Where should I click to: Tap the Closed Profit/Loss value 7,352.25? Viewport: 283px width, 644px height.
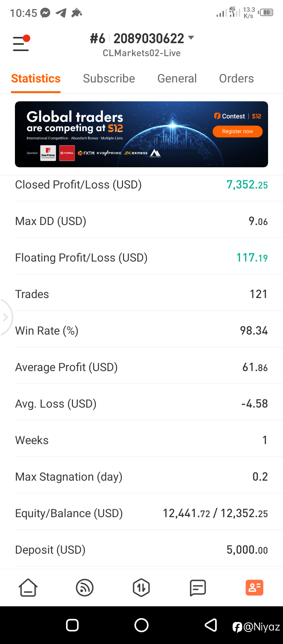click(247, 185)
